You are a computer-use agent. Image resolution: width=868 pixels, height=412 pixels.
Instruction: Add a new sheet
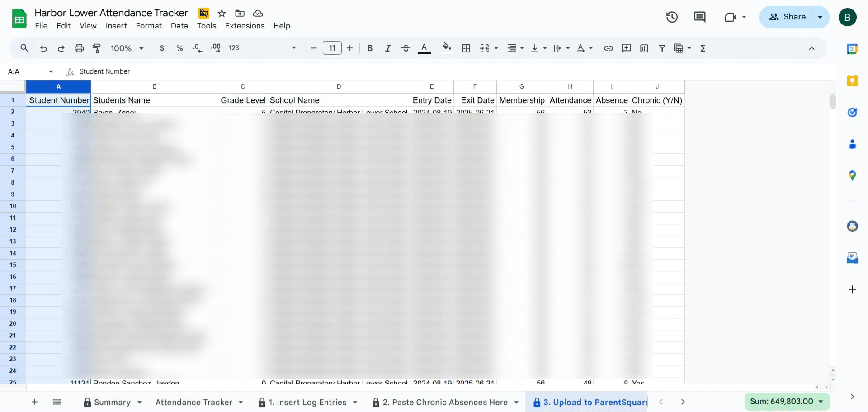[34, 402]
